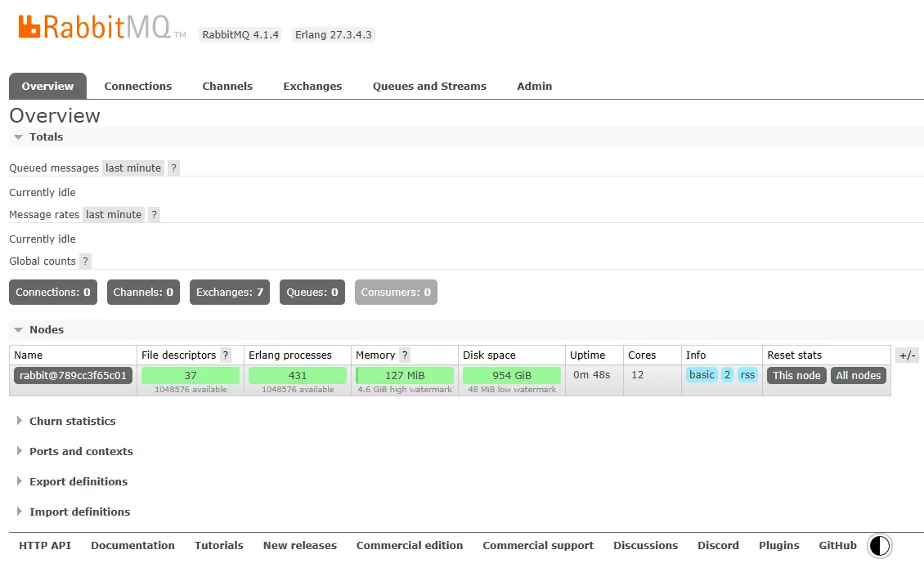The width and height of the screenshot is (924, 572).
Task: Toggle the dark/light theme switcher icon
Action: pyautogui.click(x=879, y=546)
